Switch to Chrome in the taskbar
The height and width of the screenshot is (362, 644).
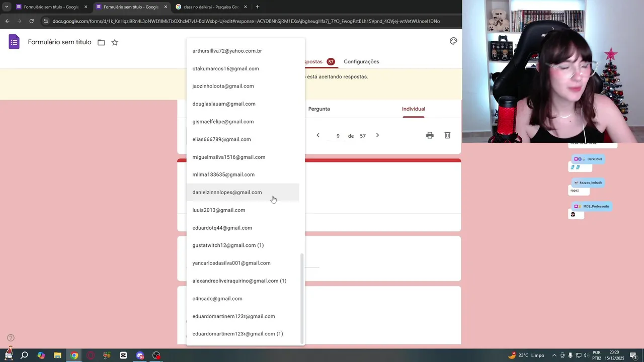[x=74, y=355]
